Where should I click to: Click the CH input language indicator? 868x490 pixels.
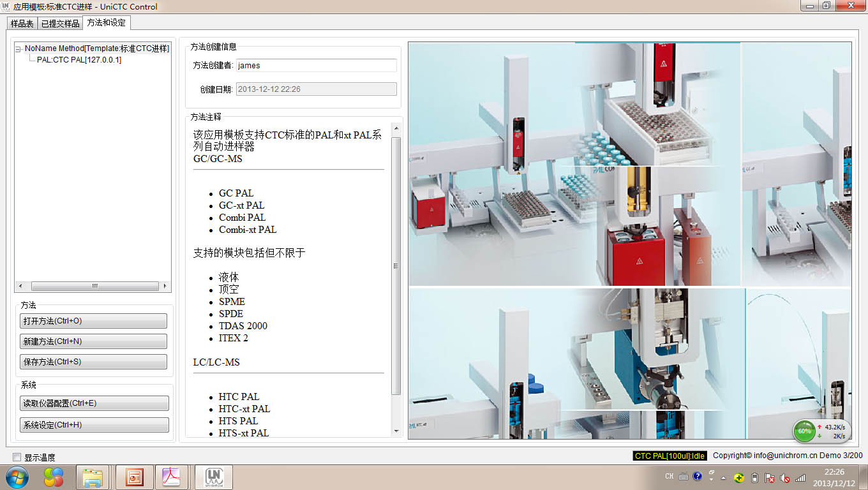(x=670, y=477)
